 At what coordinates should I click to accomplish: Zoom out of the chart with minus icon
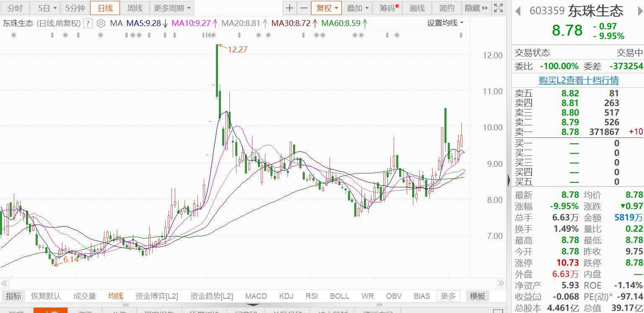tap(304, 8)
